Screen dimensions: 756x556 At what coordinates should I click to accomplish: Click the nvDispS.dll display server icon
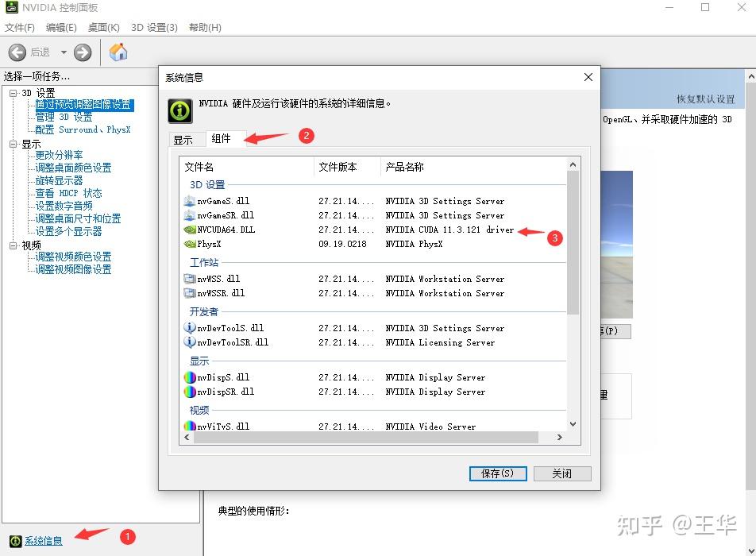191,377
